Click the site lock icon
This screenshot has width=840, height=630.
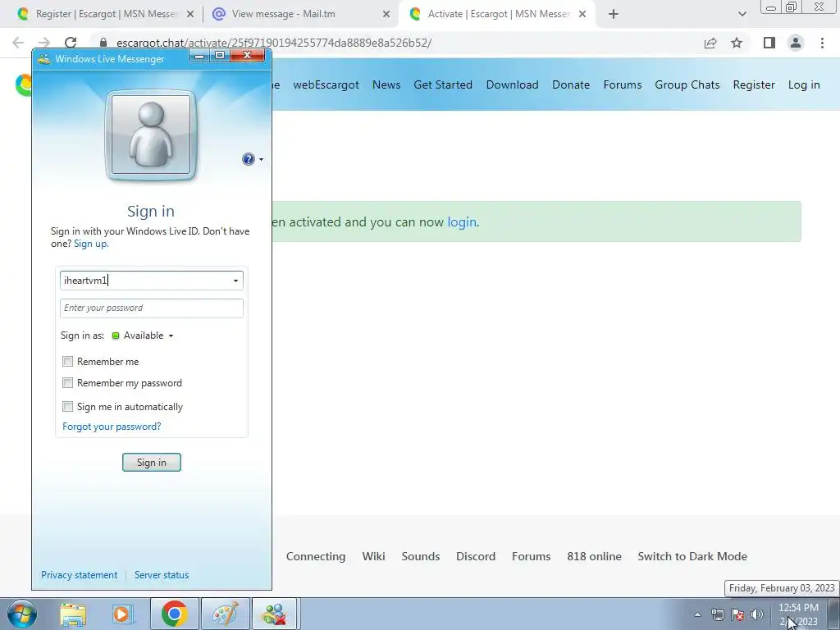[x=103, y=43]
